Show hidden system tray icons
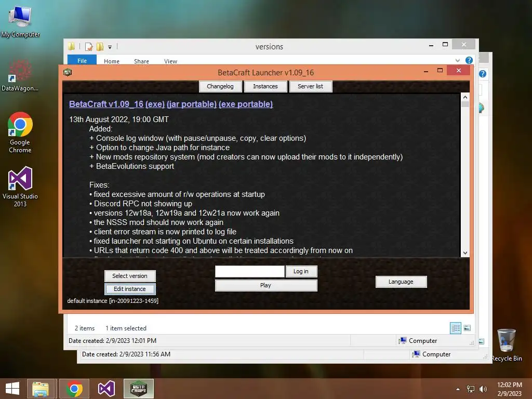Image resolution: width=532 pixels, height=399 pixels. tap(458, 389)
